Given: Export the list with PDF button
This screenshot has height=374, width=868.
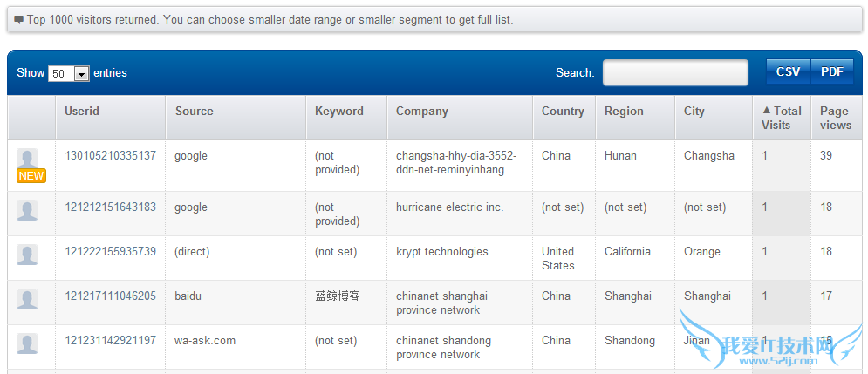Looking at the screenshot, I should tap(832, 72).
